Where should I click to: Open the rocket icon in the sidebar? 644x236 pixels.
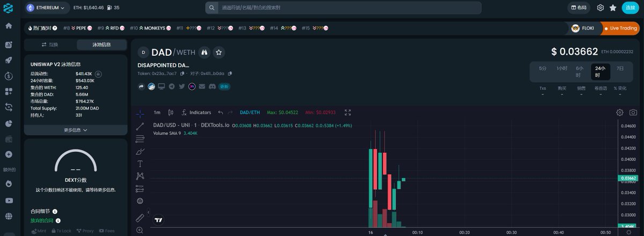click(x=9, y=61)
